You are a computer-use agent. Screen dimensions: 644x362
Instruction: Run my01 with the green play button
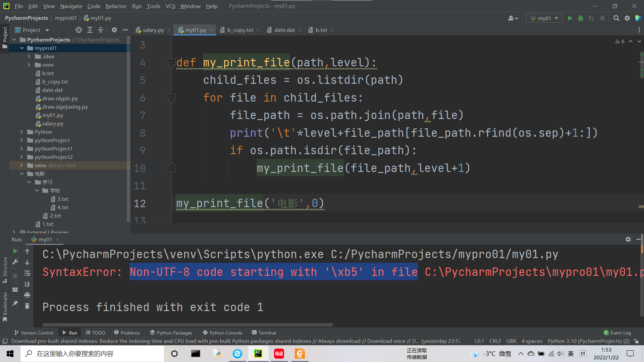(570, 18)
